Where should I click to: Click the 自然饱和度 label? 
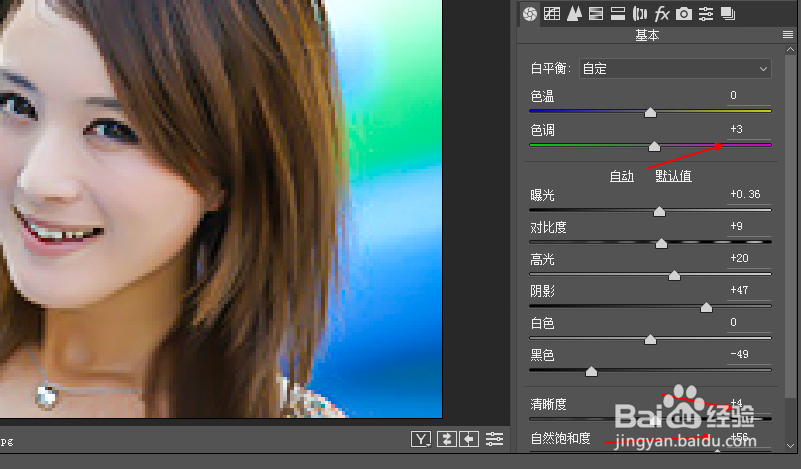click(x=560, y=438)
